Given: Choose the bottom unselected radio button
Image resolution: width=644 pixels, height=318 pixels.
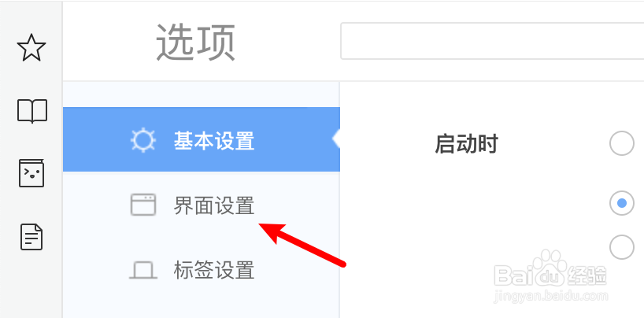Looking at the screenshot, I should click(x=621, y=247).
